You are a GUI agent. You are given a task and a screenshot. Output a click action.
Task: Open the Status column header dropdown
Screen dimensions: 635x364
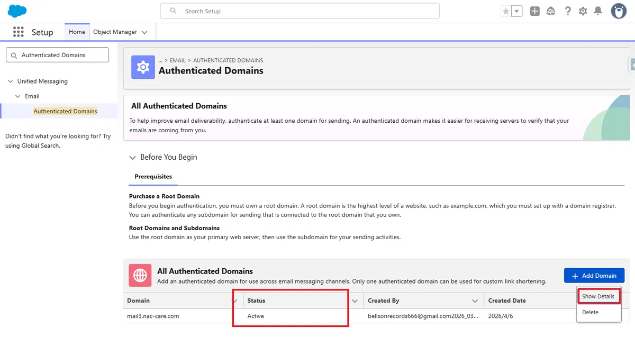(355, 301)
